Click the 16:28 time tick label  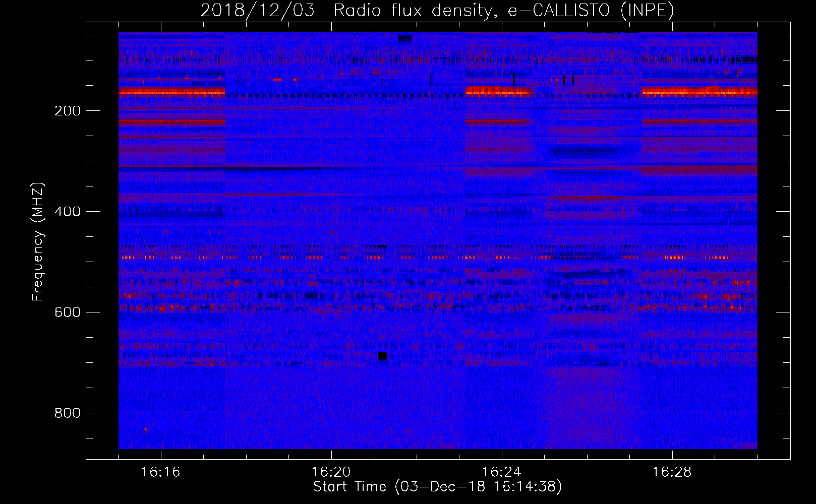(x=672, y=472)
